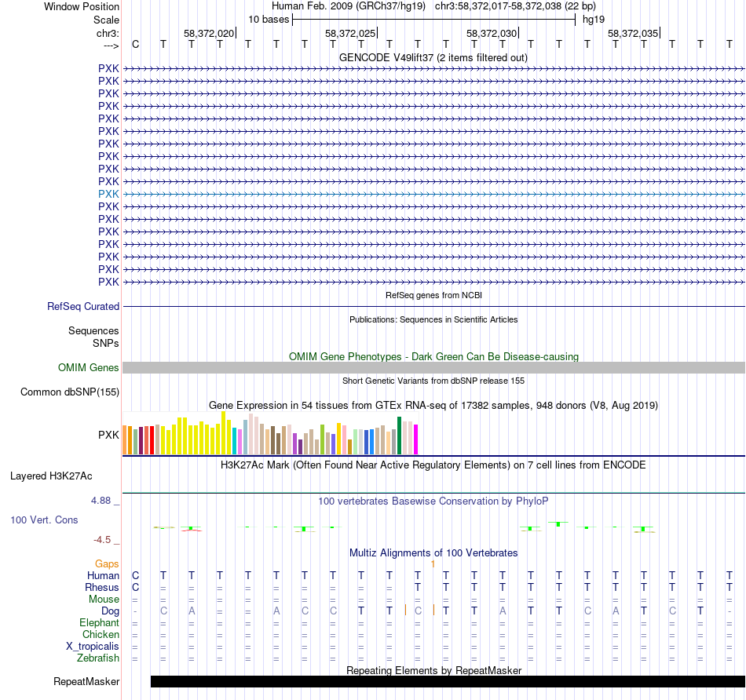The width and height of the screenshot is (746, 700).
Task: Select the chr3: ruler label
Action: click(x=108, y=33)
